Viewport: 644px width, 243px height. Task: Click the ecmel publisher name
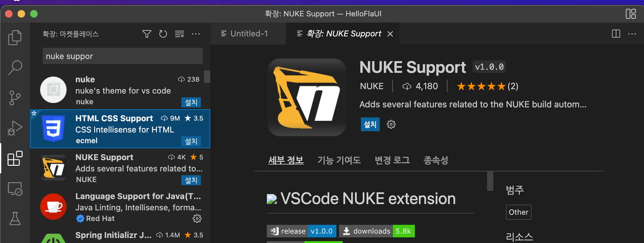pos(87,141)
